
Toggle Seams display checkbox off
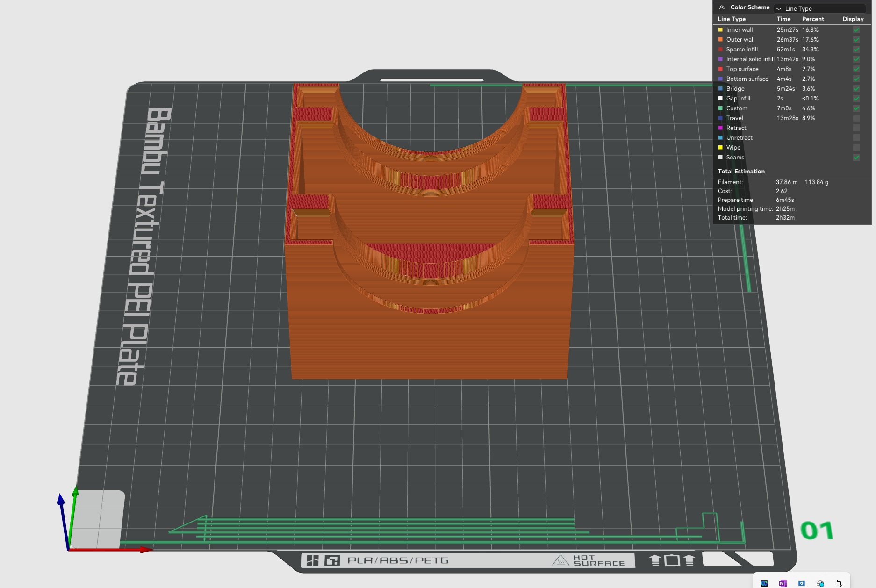(x=856, y=158)
